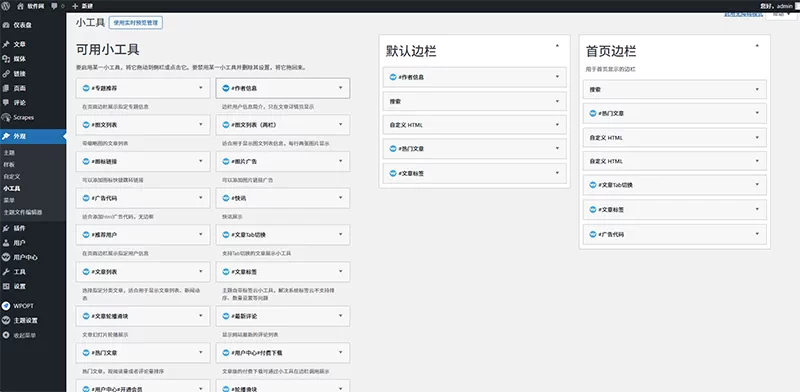Click the 设置 settings icon

point(6,286)
